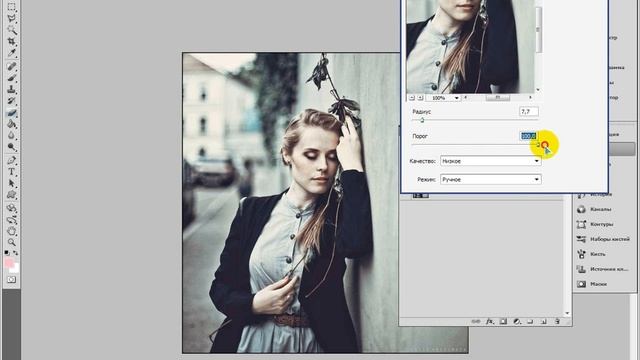The width and height of the screenshot is (640, 360).
Task: Click the link layers icon
Action: click(476, 322)
